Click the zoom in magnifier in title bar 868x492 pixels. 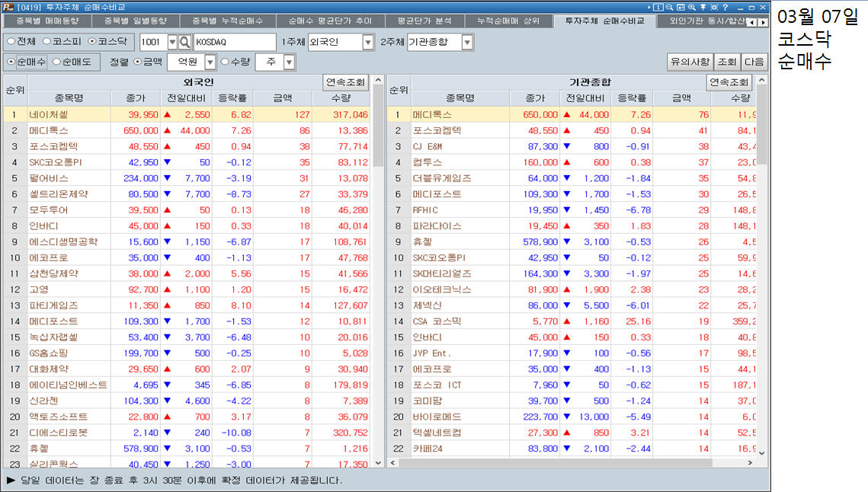tap(691, 7)
